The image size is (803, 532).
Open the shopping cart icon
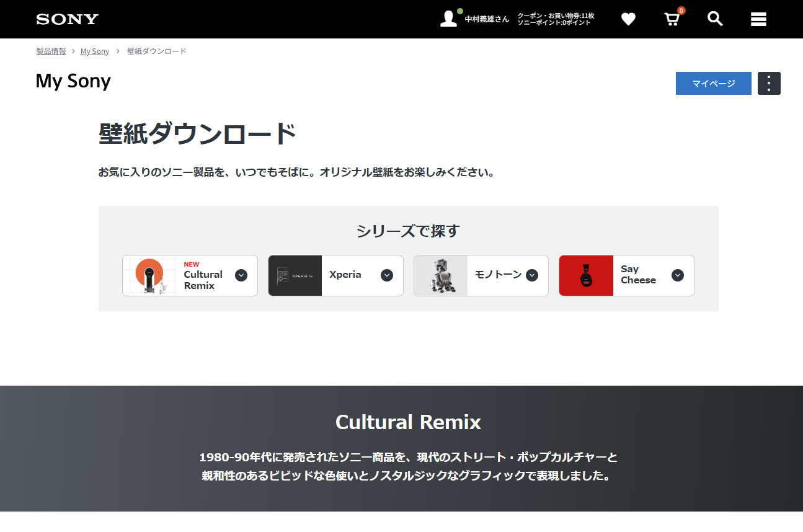(x=672, y=19)
